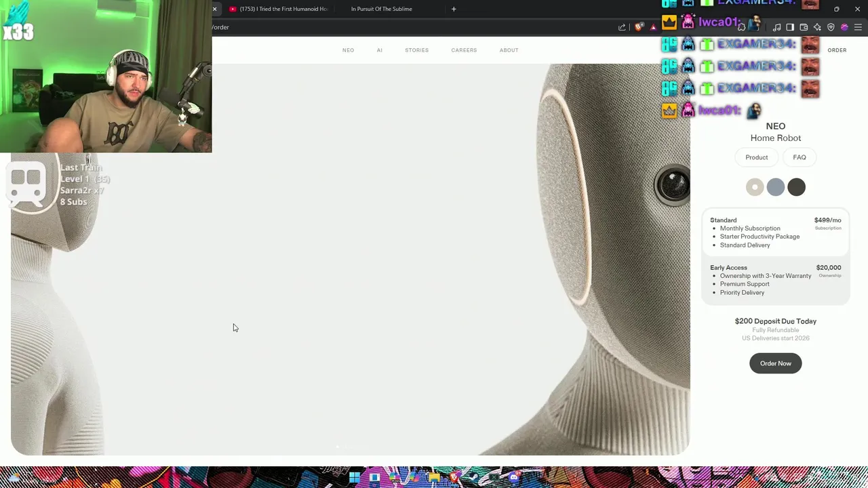Select the gray blue robot color
This screenshot has height=488, width=868.
pos(776,187)
